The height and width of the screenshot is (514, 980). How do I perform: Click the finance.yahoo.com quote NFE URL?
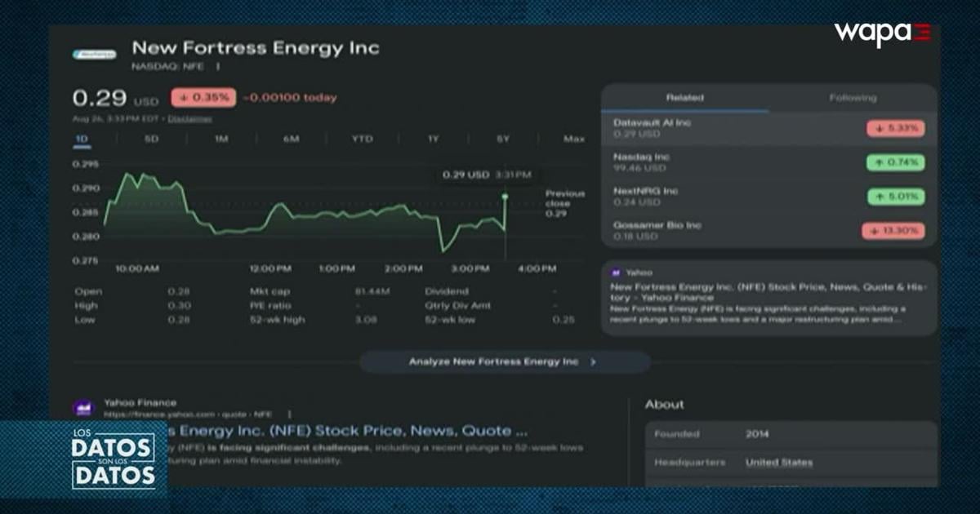pyautogui.click(x=188, y=414)
